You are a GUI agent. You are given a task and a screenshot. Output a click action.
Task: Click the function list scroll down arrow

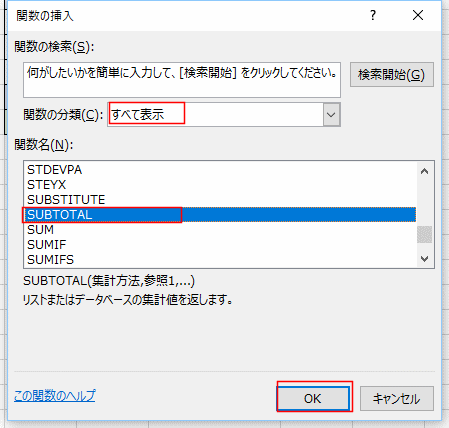424,258
